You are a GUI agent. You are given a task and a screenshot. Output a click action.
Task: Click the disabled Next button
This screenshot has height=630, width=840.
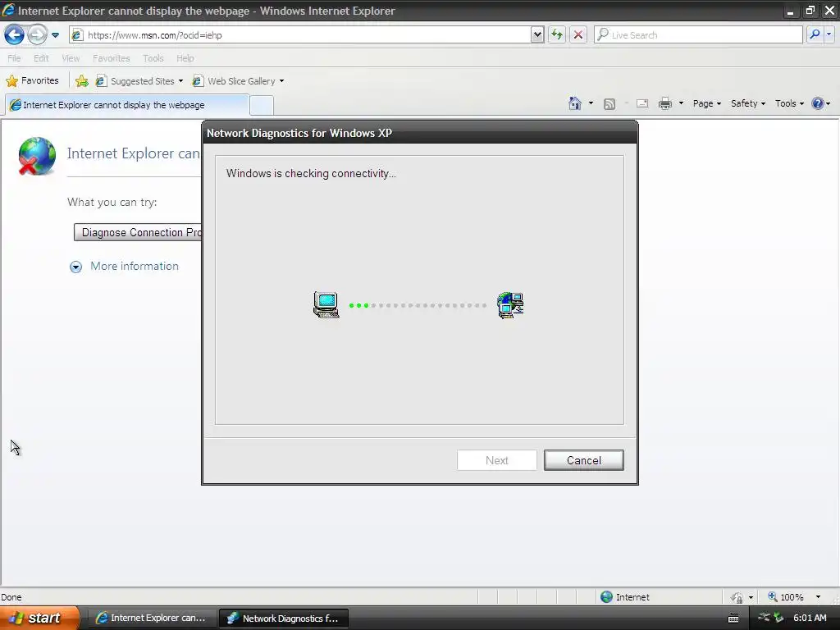pos(496,460)
